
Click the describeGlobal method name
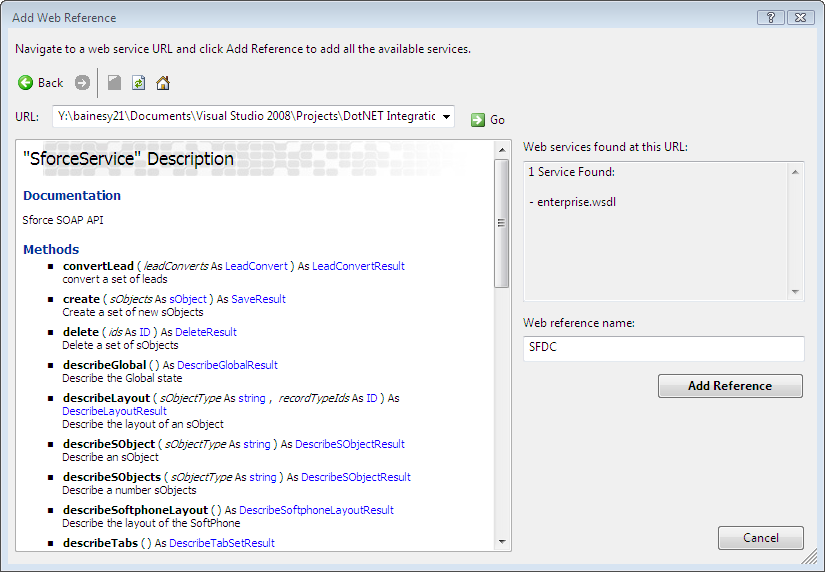click(104, 365)
